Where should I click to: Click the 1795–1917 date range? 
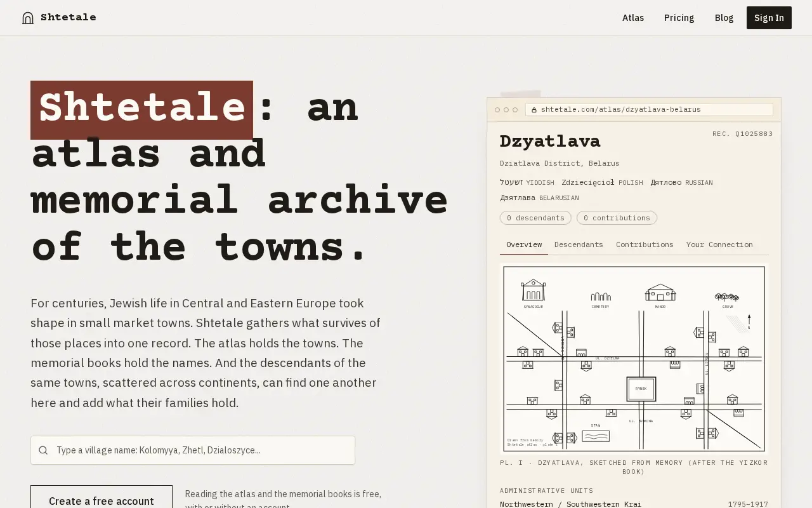pos(748,504)
